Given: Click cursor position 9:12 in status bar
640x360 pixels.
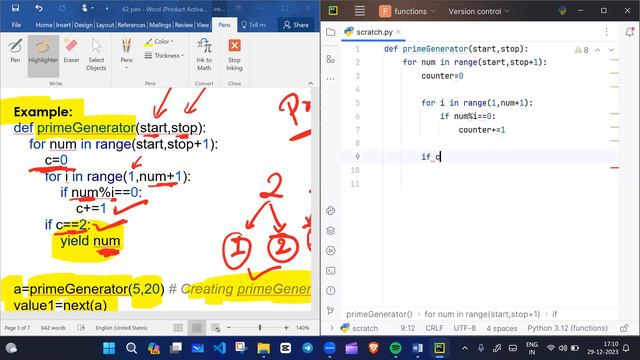Looking at the screenshot, I should click(407, 328).
